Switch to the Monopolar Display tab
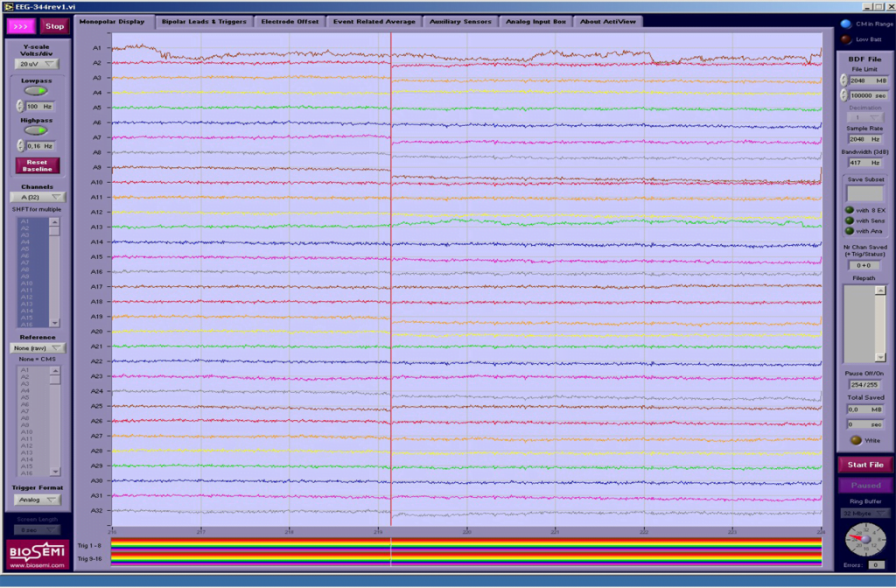 pyautogui.click(x=112, y=22)
